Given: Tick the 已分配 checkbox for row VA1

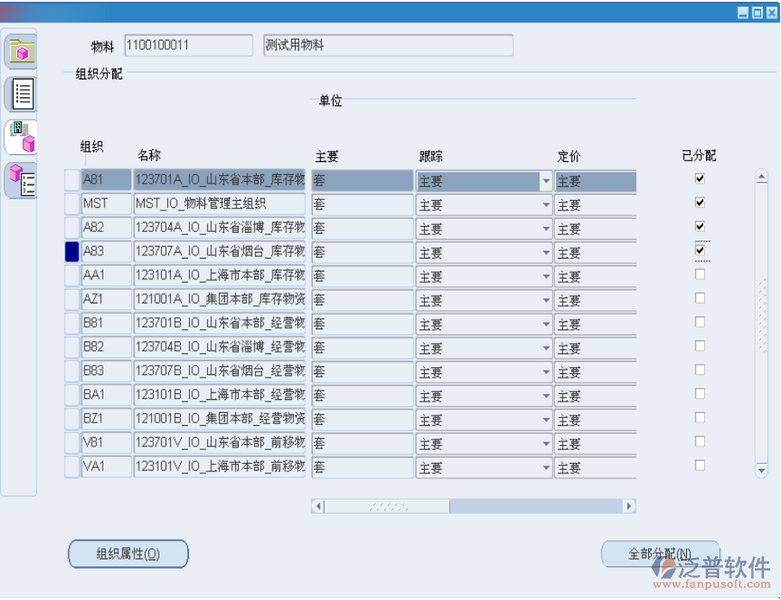Looking at the screenshot, I should pos(700,465).
